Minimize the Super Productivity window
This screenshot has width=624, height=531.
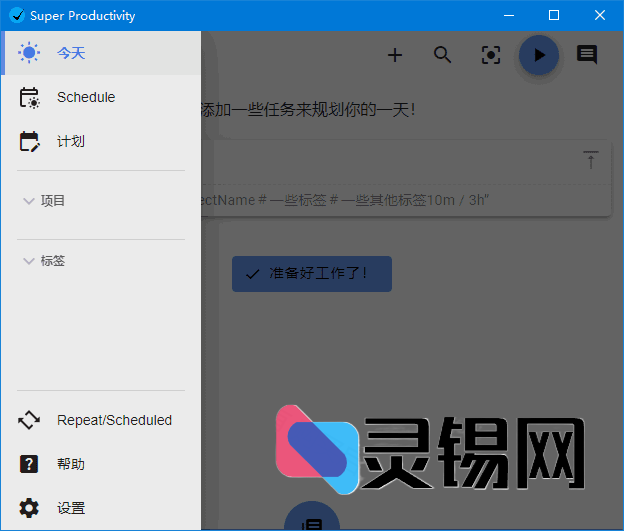tap(509, 16)
